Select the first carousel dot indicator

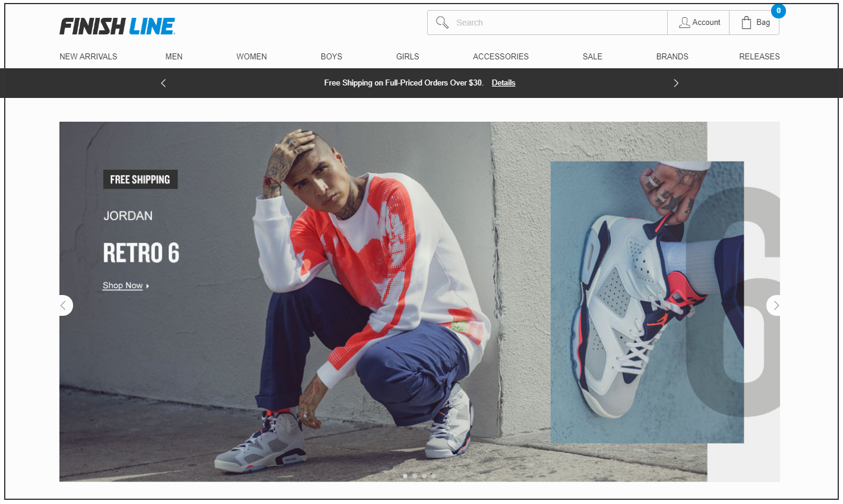[x=405, y=476]
